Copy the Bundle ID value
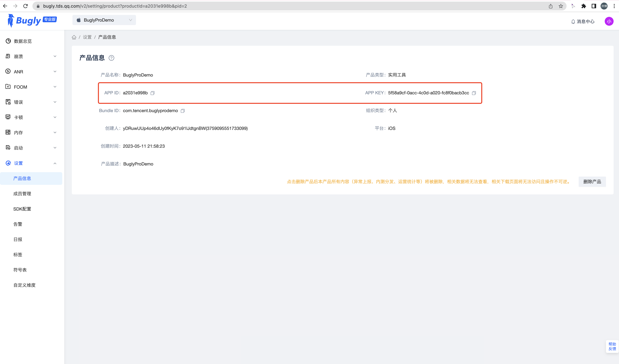The width and height of the screenshot is (619, 364). point(183,111)
